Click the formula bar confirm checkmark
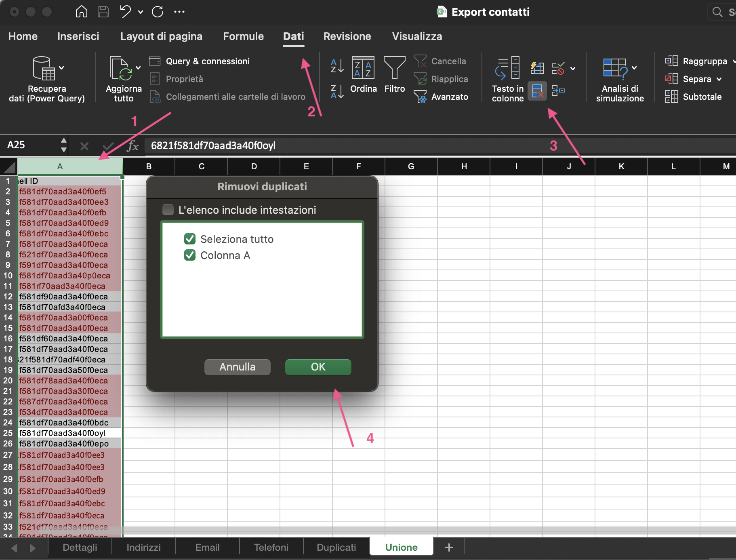The height and width of the screenshot is (560, 736). [x=108, y=146]
